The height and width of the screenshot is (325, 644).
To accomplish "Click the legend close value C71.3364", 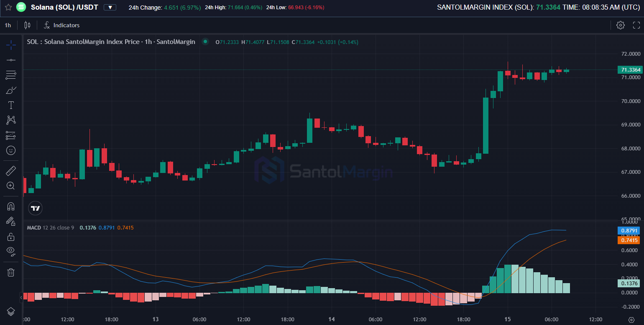I will click(303, 42).
